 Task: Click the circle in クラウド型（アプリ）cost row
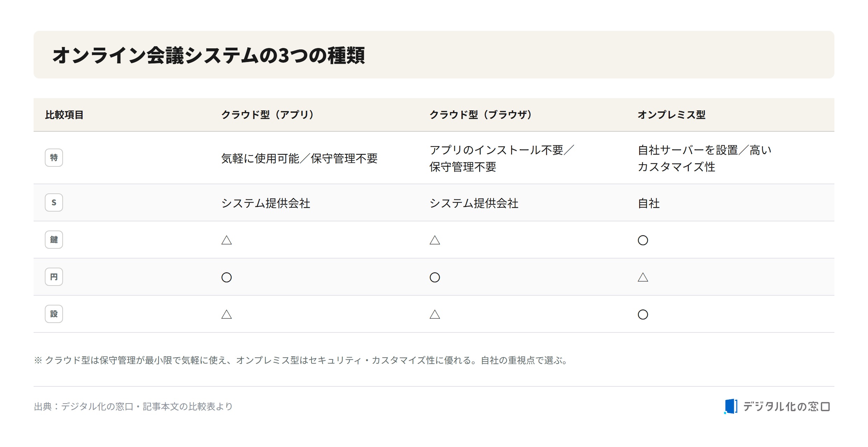pyautogui.click(x=226, y=277)
